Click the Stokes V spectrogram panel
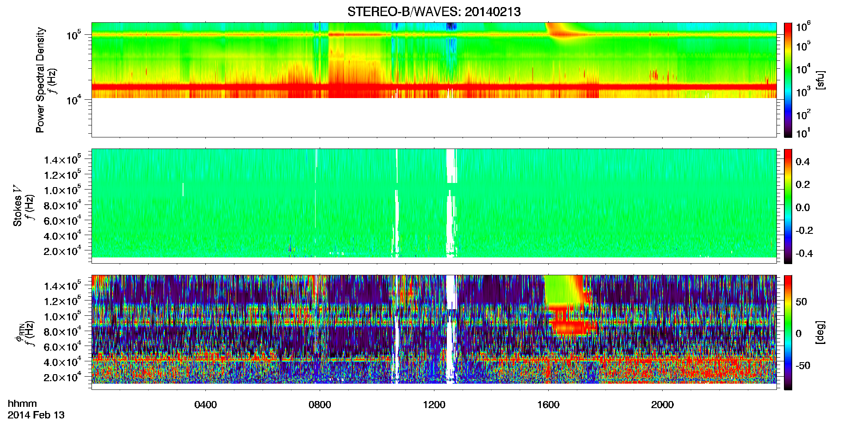The height and width of the screenshot is (447, 868). [x=434, y=206]
